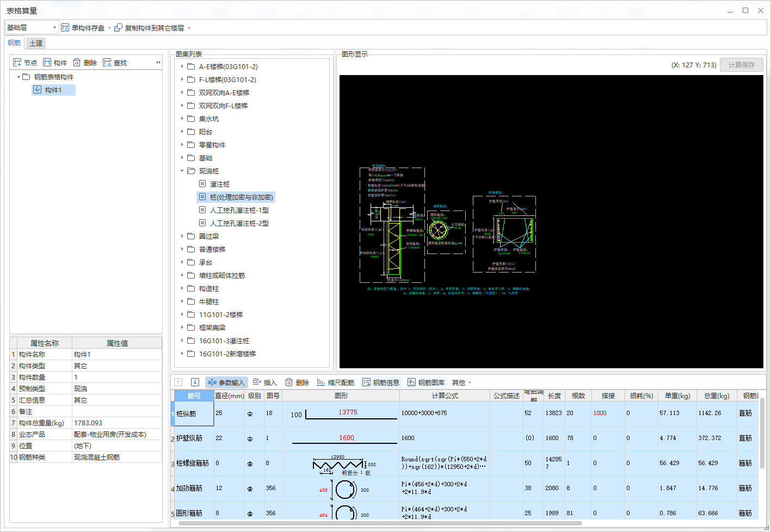771x532 pixels.
Task: Click the 总重(kg) column header
Action: pos(717,395)
